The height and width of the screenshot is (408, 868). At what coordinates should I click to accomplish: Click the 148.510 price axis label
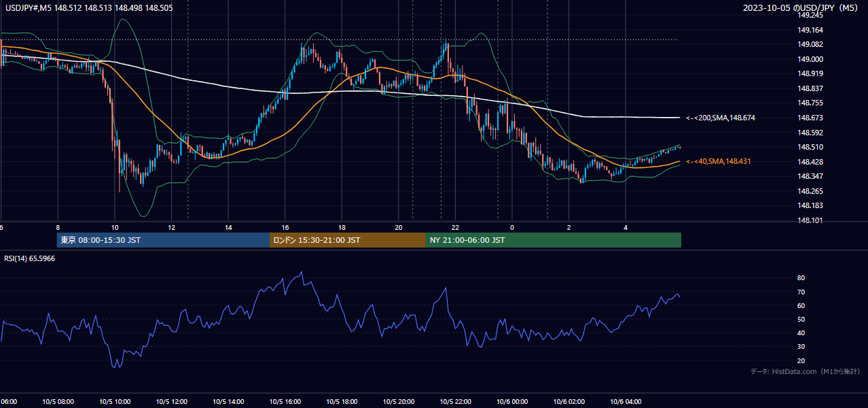coord(810,147)
